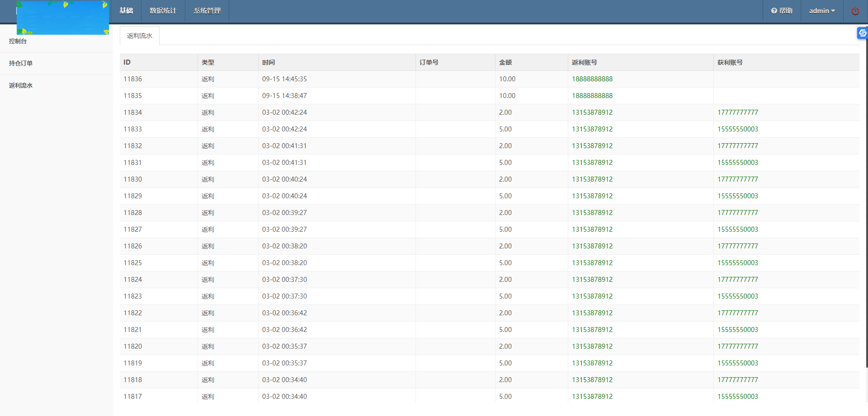Click 返利账号 13153878912 in row 11830
Viewport: 868px width, 416px height.
592,179
